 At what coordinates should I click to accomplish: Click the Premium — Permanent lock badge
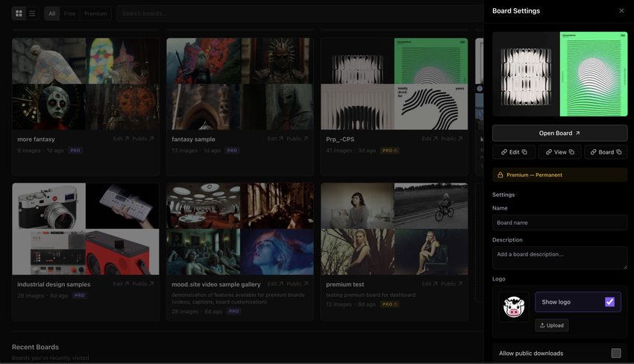[559, 175]
